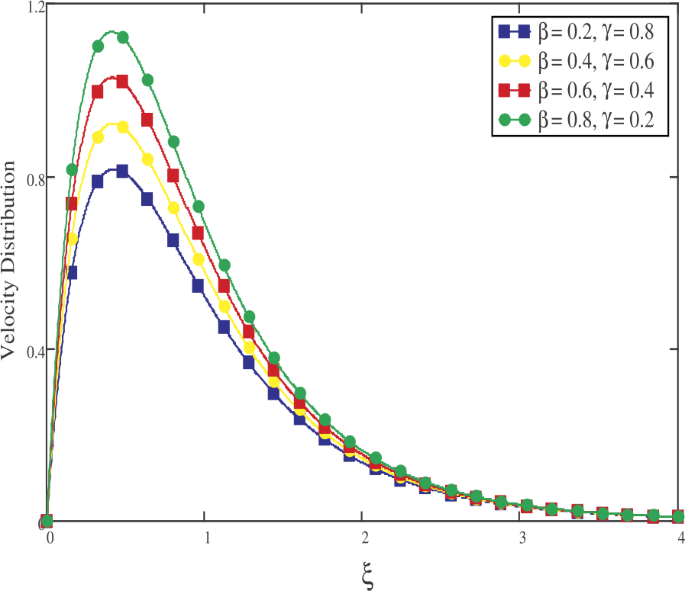Click the x-axis tick label 3
The width and height of the screenshot is (685, 591).
pyautogui.click(x=523, y=538)
